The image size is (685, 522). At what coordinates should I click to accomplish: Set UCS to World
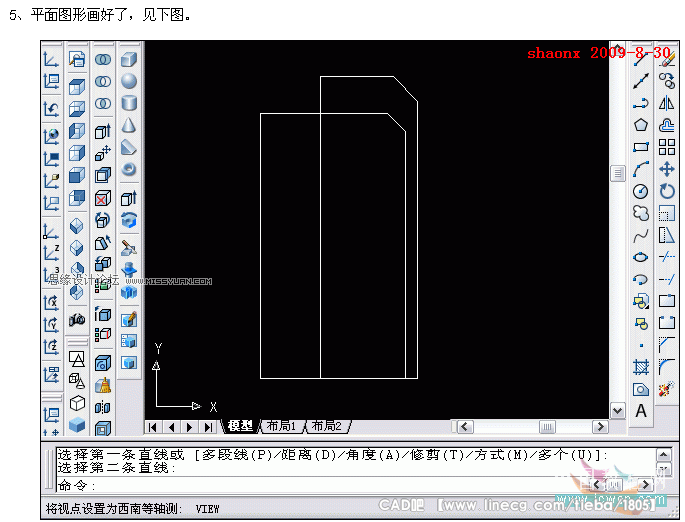(x=51, y=136)
